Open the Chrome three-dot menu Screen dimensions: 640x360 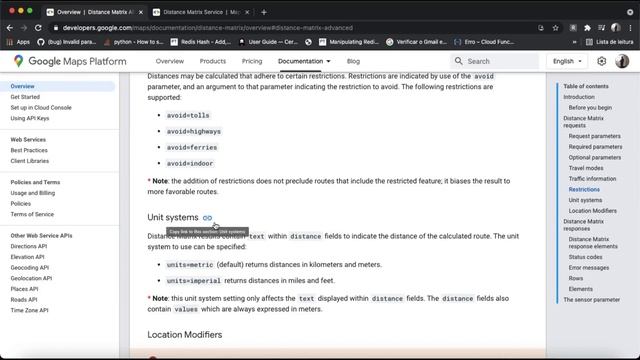(631, 28)
